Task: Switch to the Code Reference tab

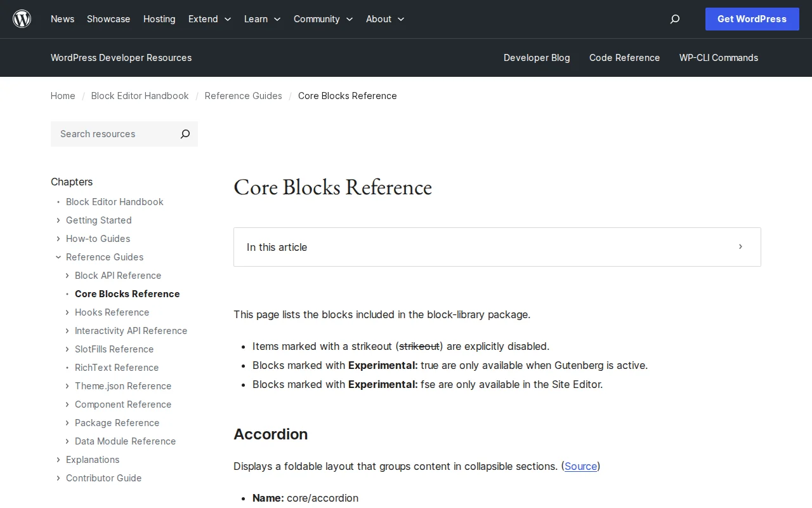Action: pos(624,58)
